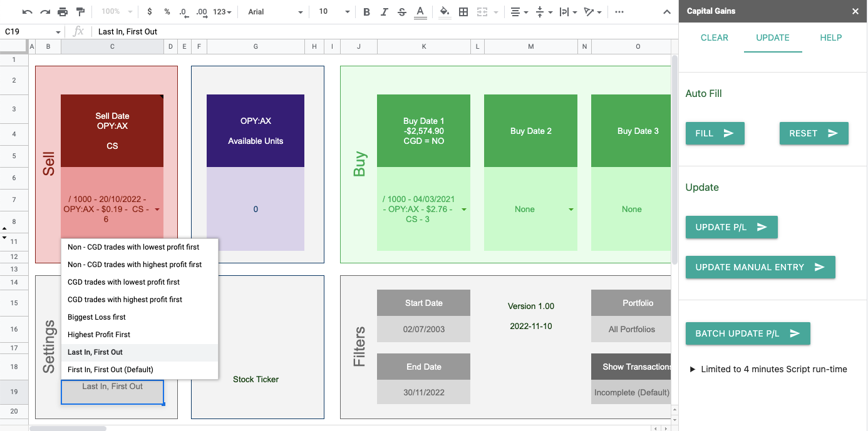The image size is (868, 431).
Task: Switch to the HELP tab
Action: pos(830,38)
